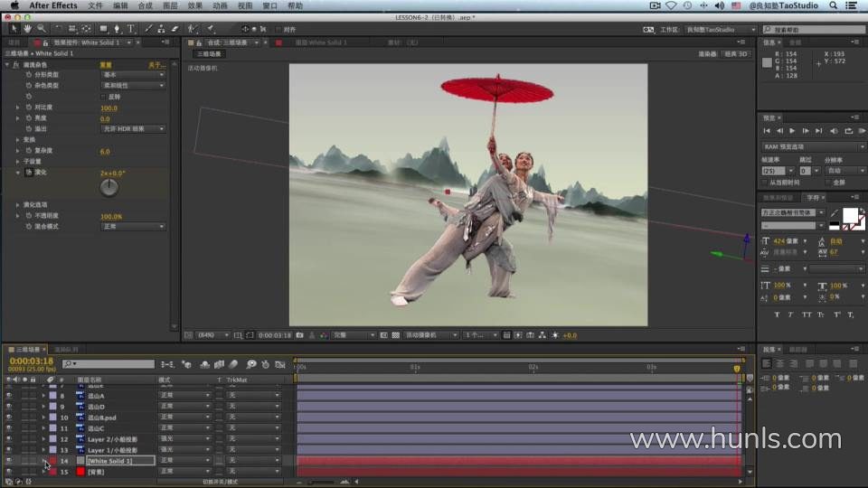Select the Type text tool
The image size is (868, 488).
pyautogui.click(x=131, y=29)
